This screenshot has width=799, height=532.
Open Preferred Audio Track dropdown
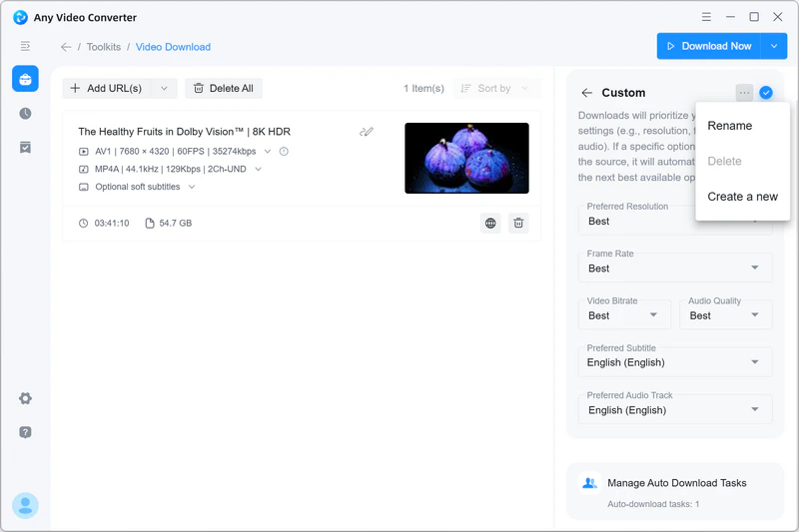[x=675, y=410]
